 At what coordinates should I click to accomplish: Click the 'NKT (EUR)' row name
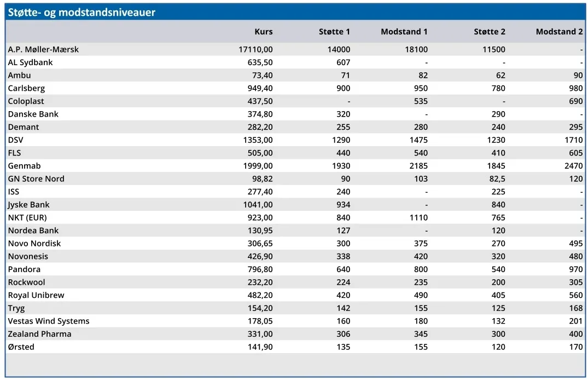click(27, 217)
